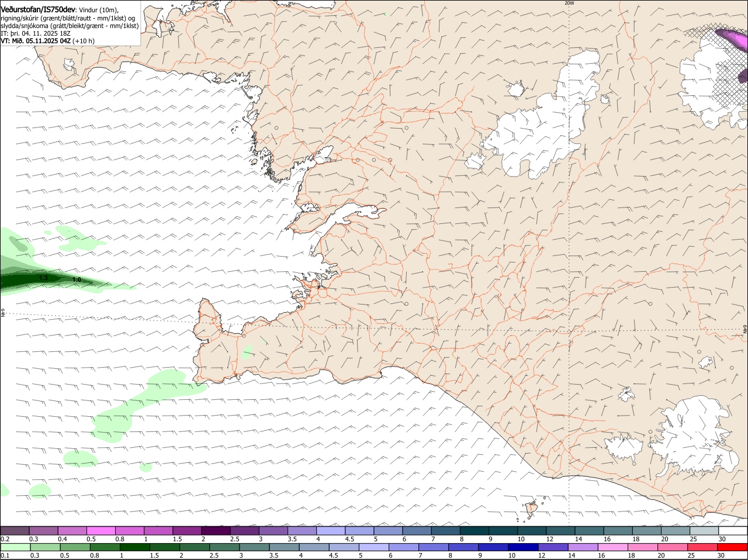Click the purple snowfall area at top right
This screenshot has width=748, height=560.
734,39
